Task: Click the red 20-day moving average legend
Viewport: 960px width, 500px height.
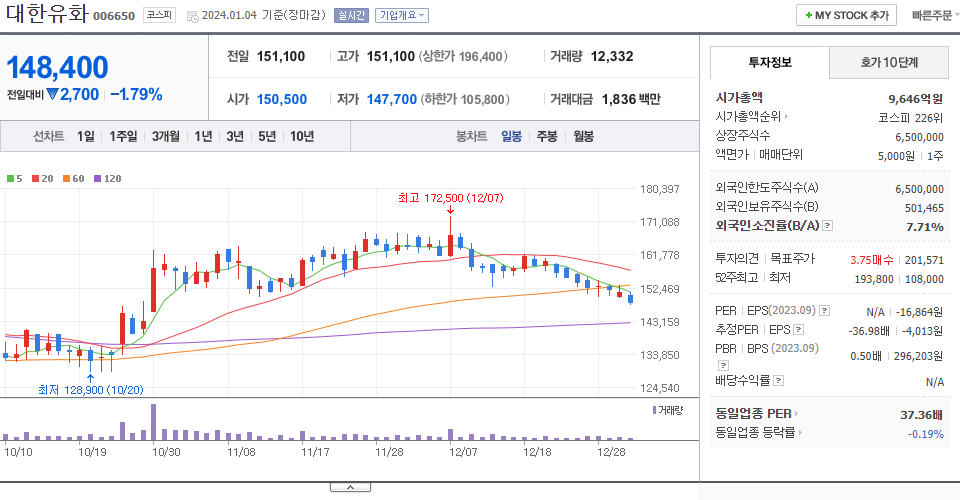Action: click(x=43, y=179)
